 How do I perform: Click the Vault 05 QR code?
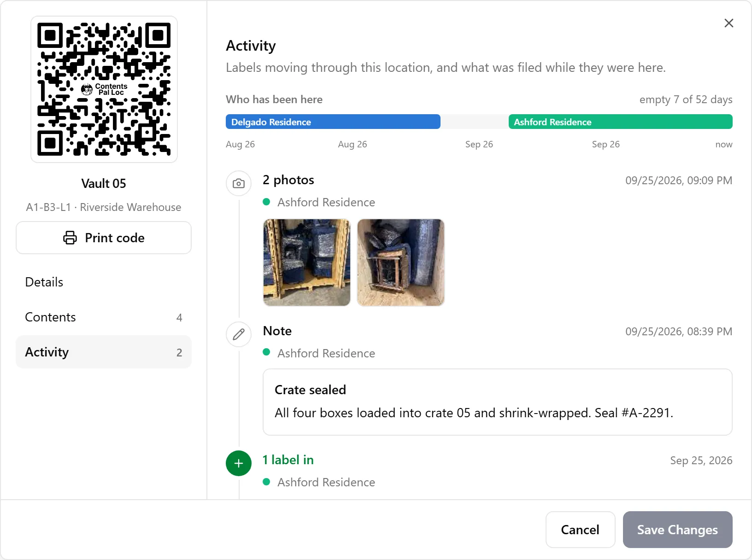(104, 89)
